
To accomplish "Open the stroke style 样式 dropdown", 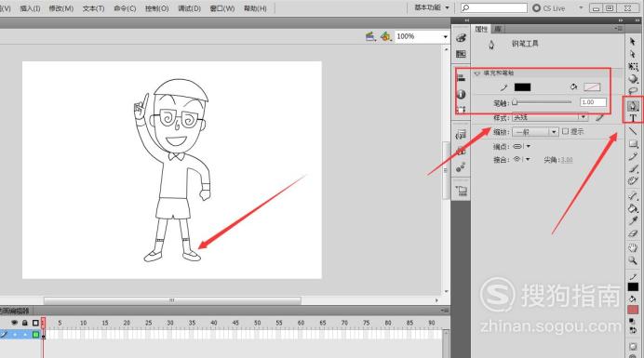I will (x=550, y=117).
